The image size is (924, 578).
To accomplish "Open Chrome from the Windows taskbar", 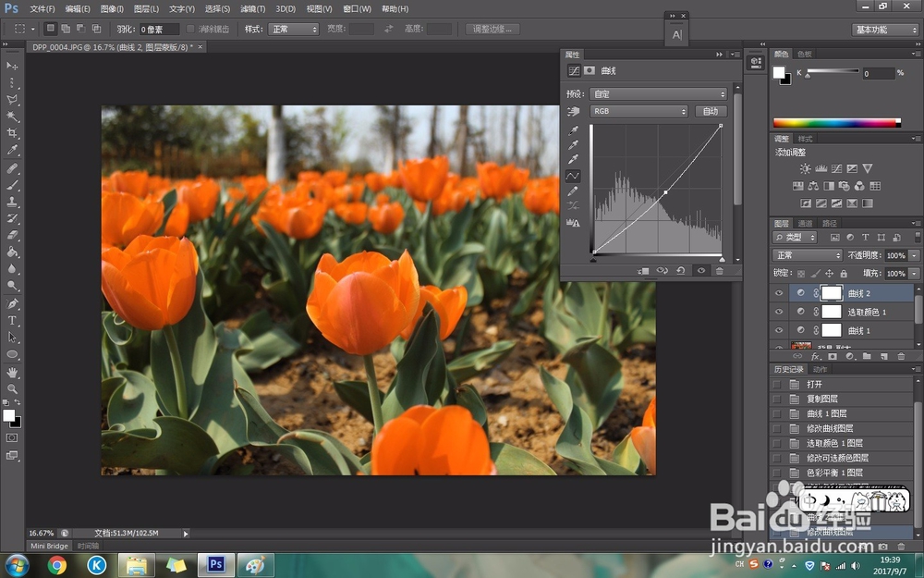I will click(57, 566).
